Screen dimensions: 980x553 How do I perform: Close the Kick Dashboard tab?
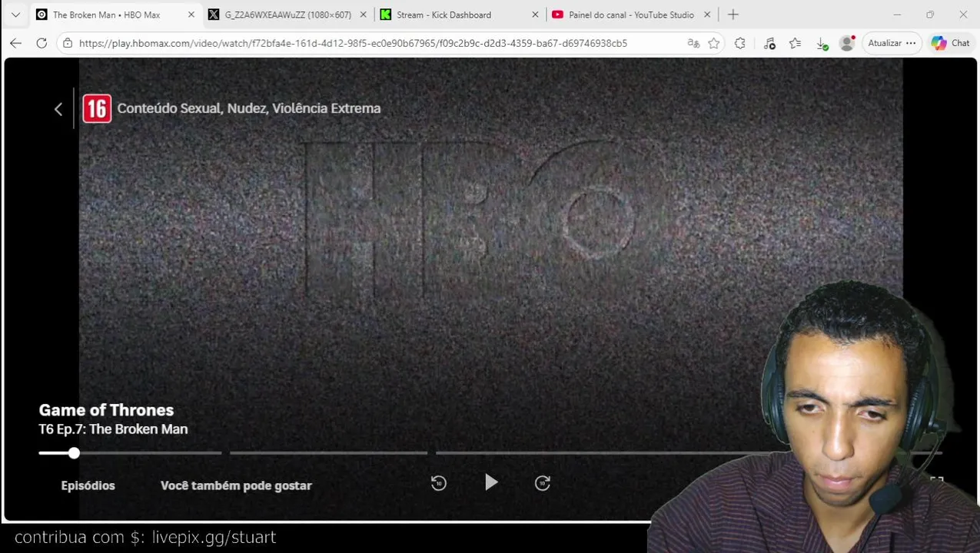(x=536, y=15)
